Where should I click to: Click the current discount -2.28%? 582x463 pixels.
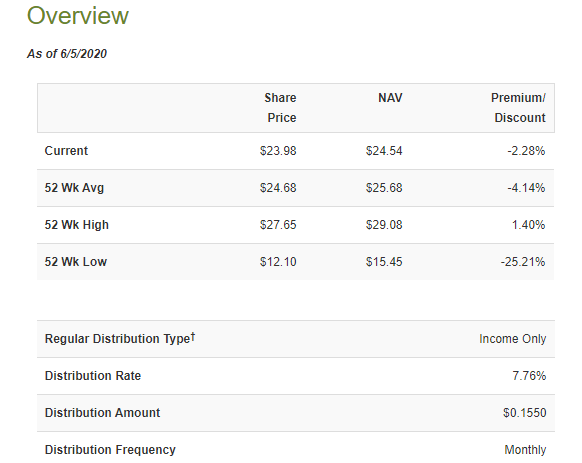[526, 151]
